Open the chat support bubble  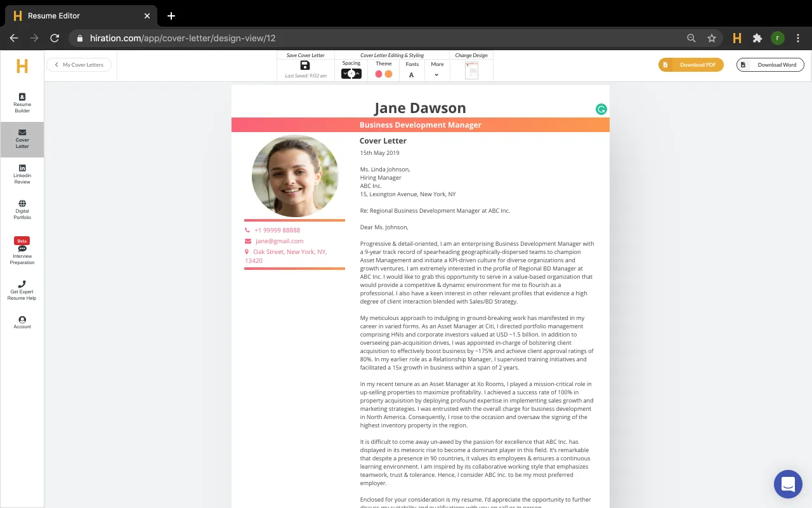click(788, 484)
